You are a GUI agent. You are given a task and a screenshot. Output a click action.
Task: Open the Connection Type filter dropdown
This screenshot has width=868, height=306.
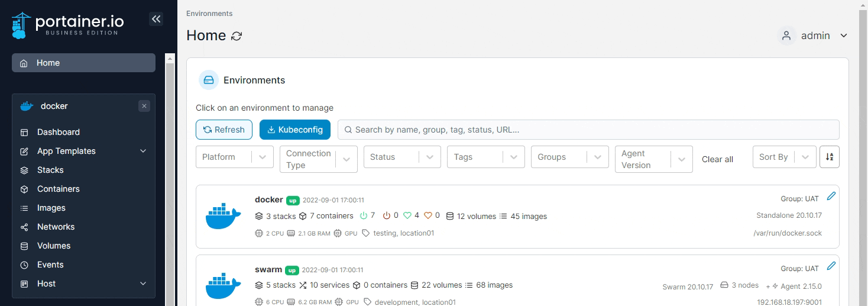tap(319, 159)
